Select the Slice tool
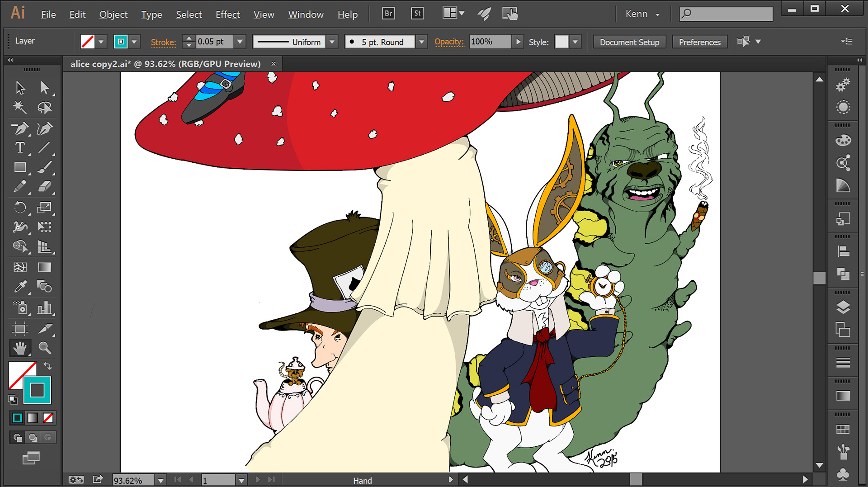Image resolution: width=868 pixels, height=487 pixels. coord(44,328)
